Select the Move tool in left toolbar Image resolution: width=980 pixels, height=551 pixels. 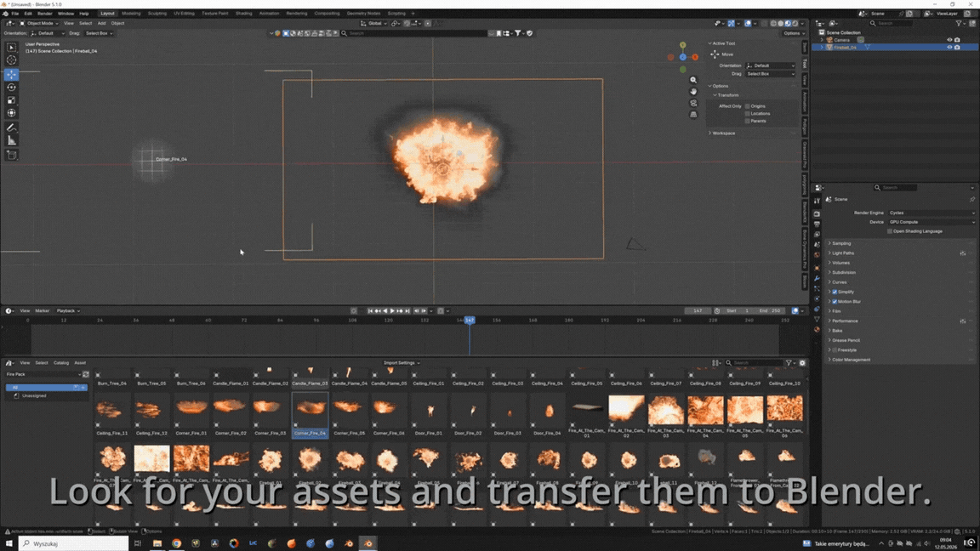point(11,74)
